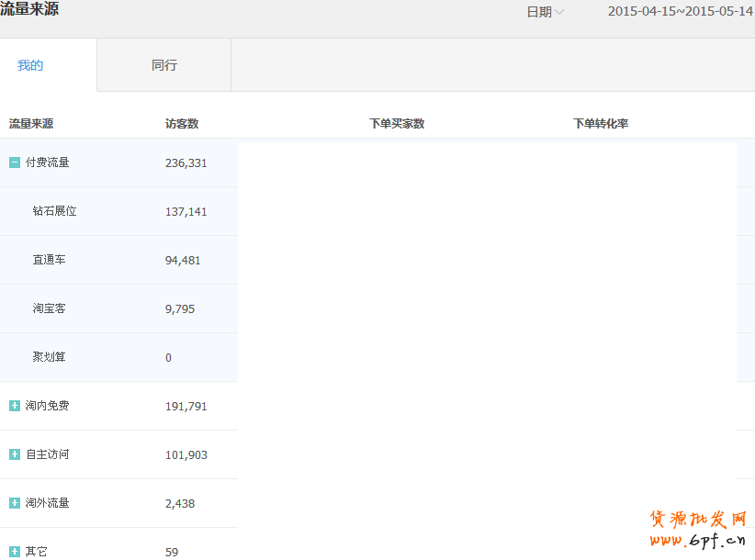Click the date range 2015-04-15~2015-05-14
This screenshot has width=755, height=560.
[x=680, y=12]
